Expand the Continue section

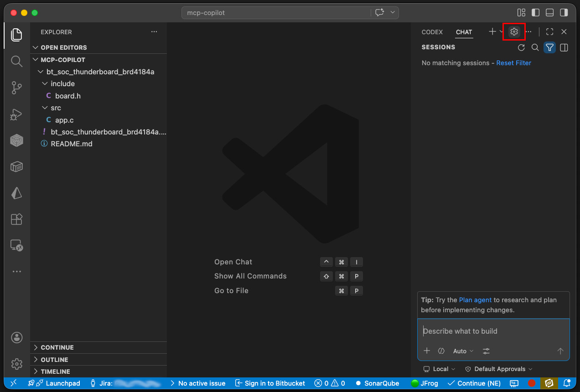[98, 347]
